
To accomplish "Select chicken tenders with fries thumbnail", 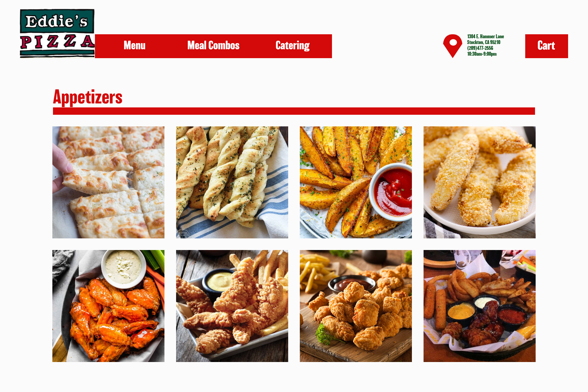I will pyautogui.click(x=232, y=306).
